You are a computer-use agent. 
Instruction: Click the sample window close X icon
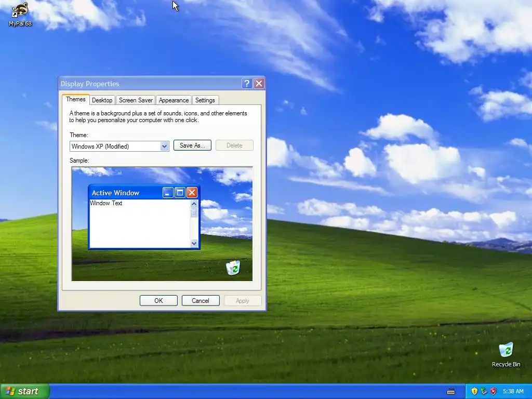coord(192,193)
